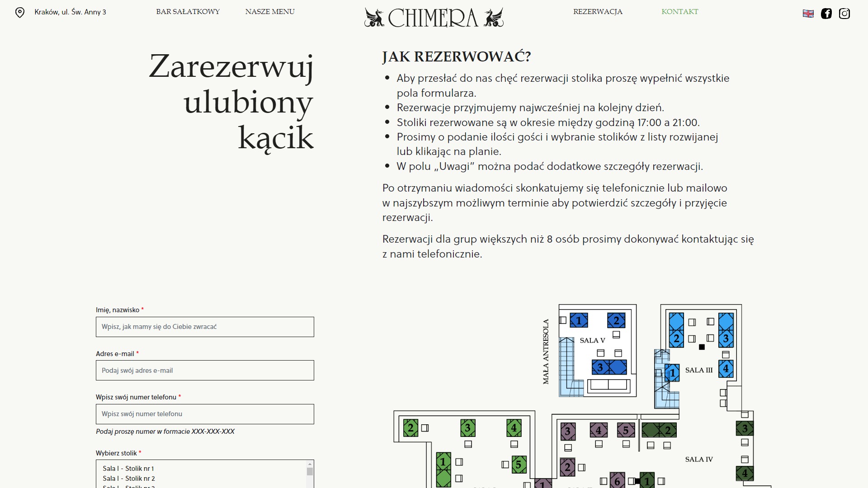Select light blue table 4 in Sala III
Viewport: 868px width, 488px height.
[x=726, y=368]
